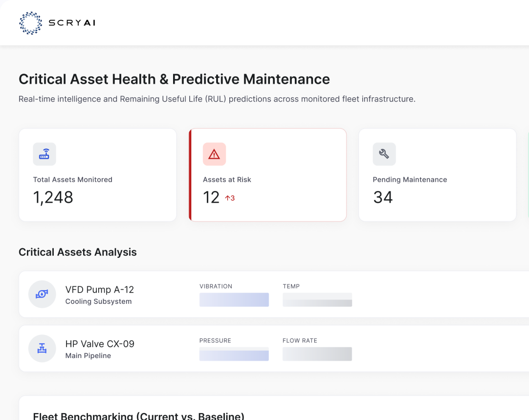Viewport: 529px width, 420px height.
Task: Click the TEMP metric label
Action: coord(291,286)
